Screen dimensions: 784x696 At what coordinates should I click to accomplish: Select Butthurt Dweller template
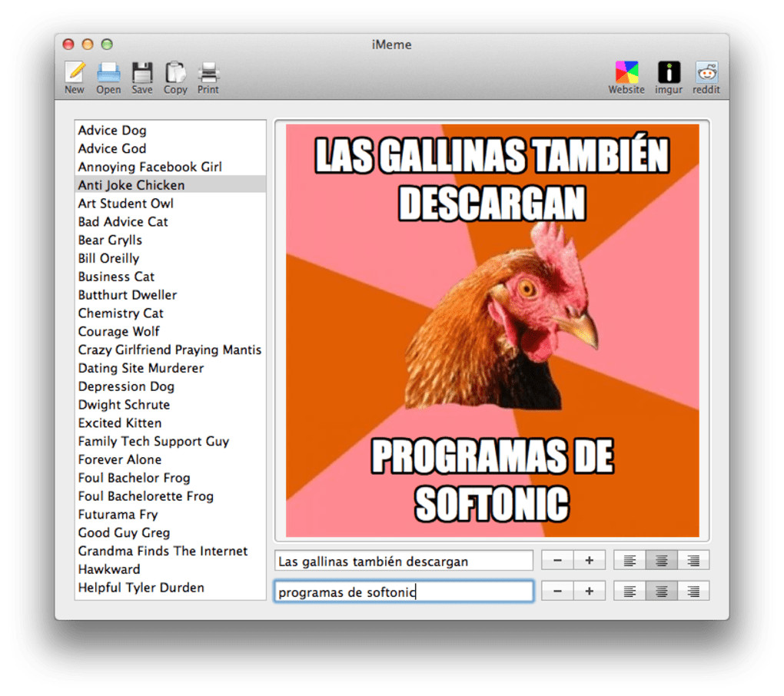(170, 295)
